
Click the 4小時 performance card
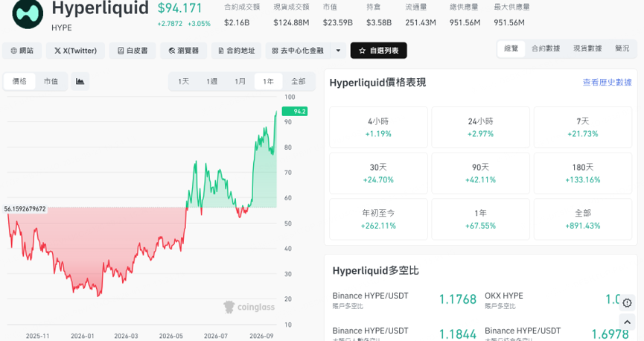click(x=378, y=127)
